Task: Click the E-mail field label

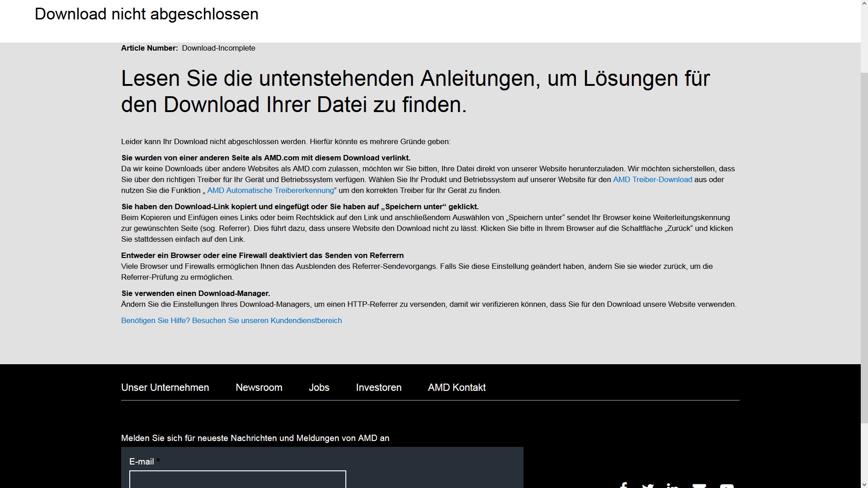Action: tap(142, 461)
